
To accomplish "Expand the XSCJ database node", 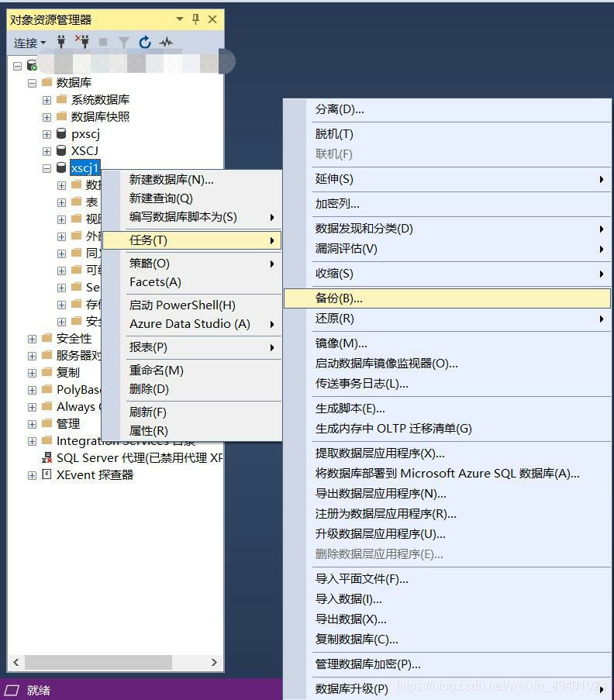I will point(47,150).
